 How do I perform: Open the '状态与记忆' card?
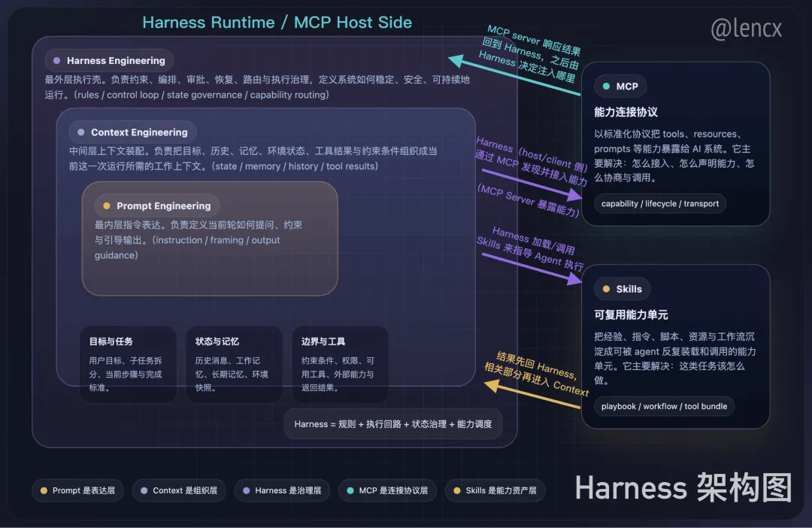234,364
